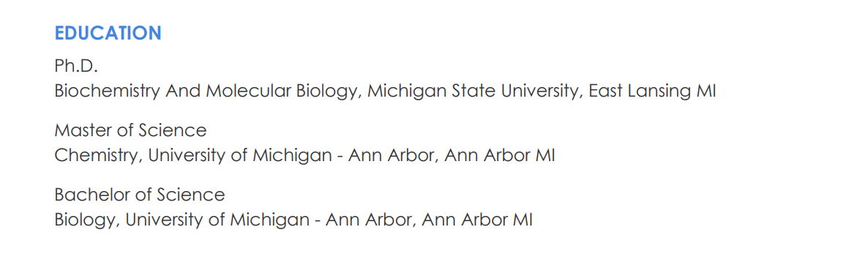Click the word And in Biochemistry line
The height and width of the screenshot is (268, 868).
(x=184, y=92)
